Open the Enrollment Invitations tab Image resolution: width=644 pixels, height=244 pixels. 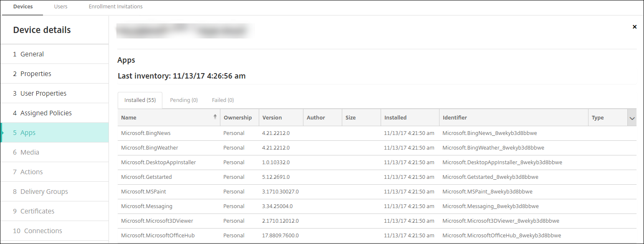116,7
